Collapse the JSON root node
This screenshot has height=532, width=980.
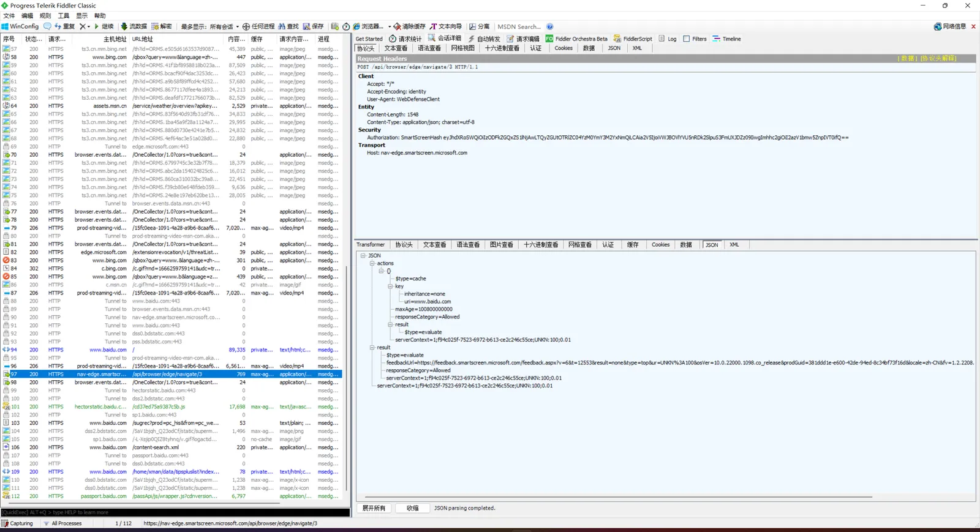[x=363, y=256]
